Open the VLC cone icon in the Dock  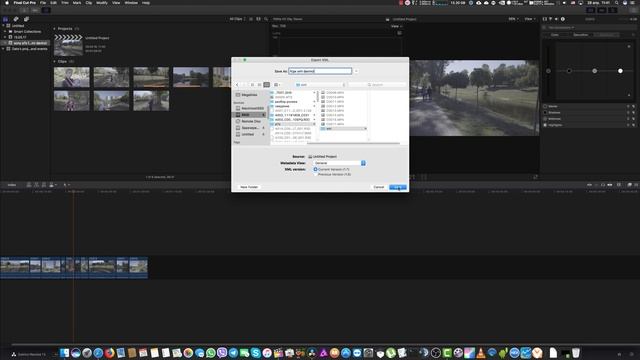[x=481, y=353]
